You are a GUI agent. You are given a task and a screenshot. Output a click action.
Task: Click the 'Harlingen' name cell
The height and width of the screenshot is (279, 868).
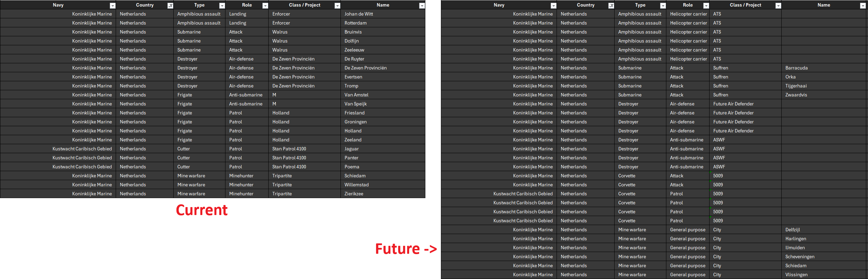pos(824,239)
